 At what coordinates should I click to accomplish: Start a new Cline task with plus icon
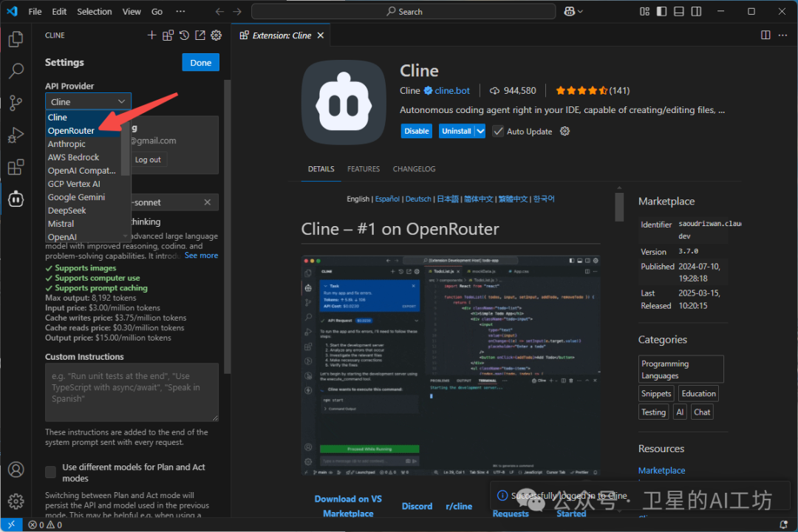(x=151, y=35)
